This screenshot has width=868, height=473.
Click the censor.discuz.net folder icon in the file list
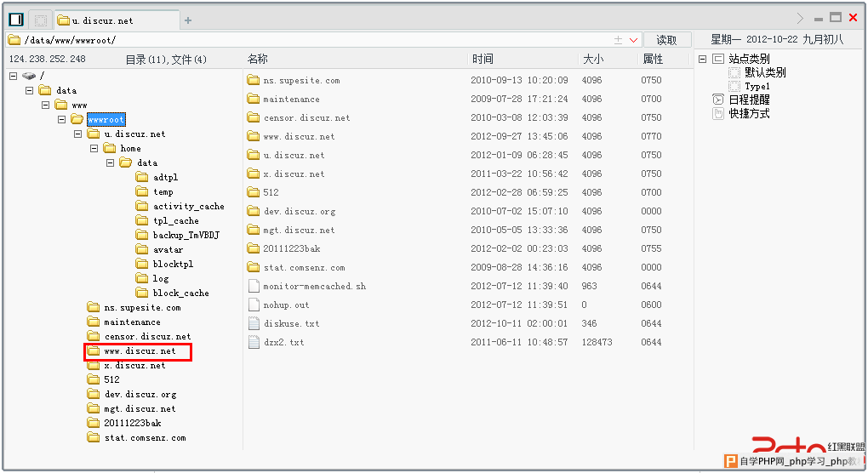[x=254, y=117]
